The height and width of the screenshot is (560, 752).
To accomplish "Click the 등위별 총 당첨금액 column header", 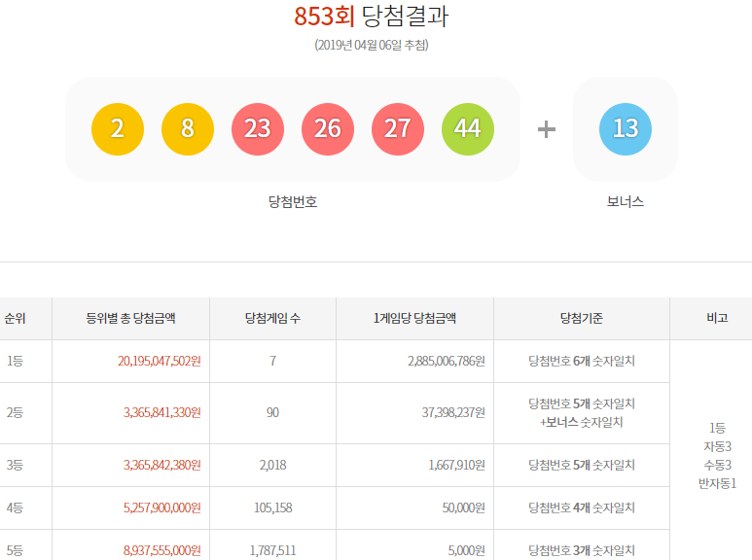I will pos(130,318).
